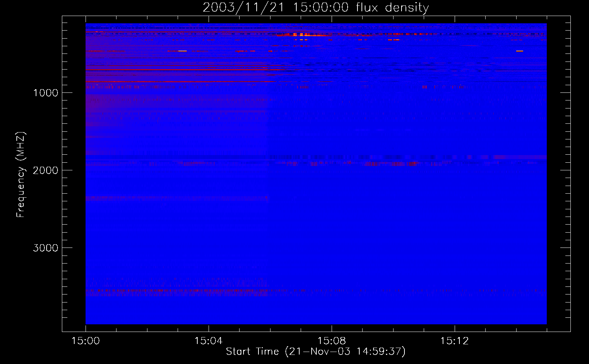The image size is (589, 364).
Task: Click the 3000 frequency tick label
Action: click(x=46, y=248)
